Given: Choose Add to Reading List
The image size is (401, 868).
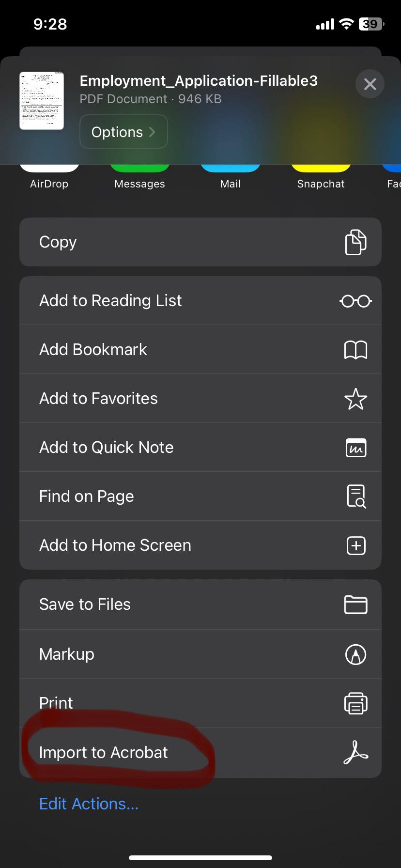Looking at the screenshot, I should point(110,301).
